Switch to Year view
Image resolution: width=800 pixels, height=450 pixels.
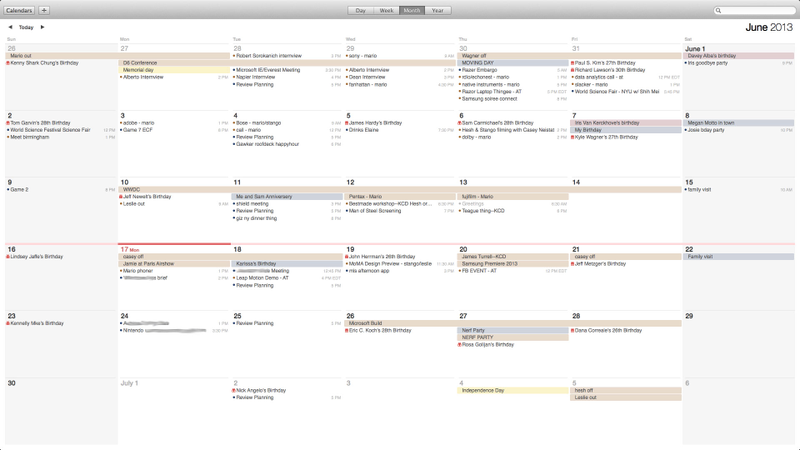pyautogui.click(x=438, y=11)
